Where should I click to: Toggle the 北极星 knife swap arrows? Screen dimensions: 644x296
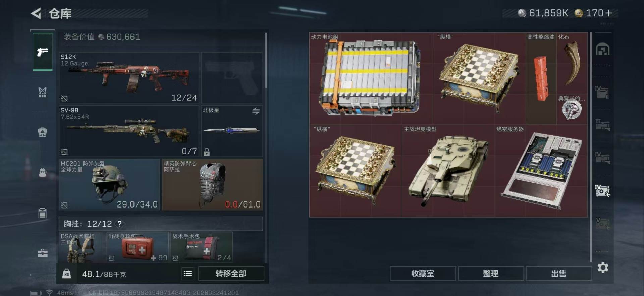tap(256, 111)
